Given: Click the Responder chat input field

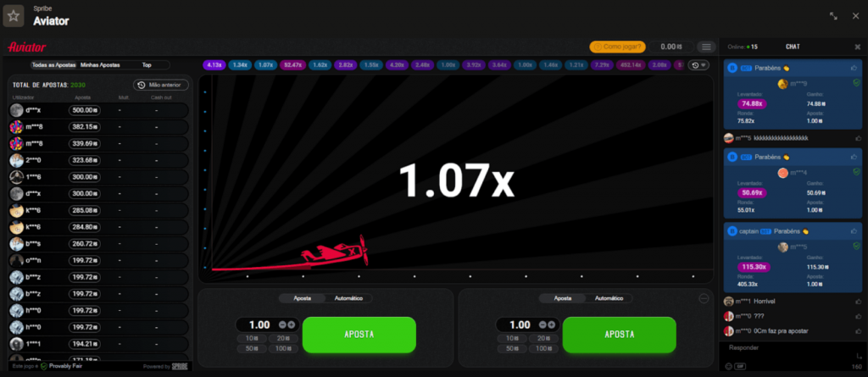Looking at the screenshot, I should (x=791, y=349).
